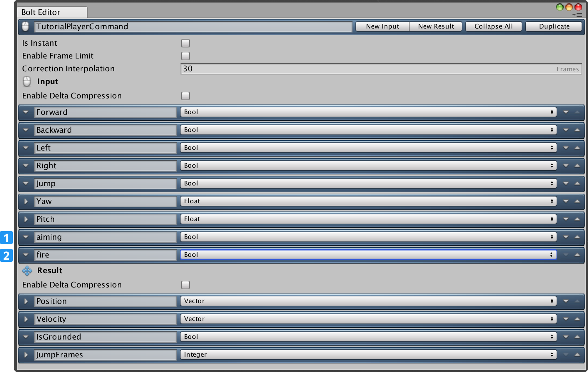Enable Delta Compression under Result
This screenshot has height=372, width=588.
[186, 285]
